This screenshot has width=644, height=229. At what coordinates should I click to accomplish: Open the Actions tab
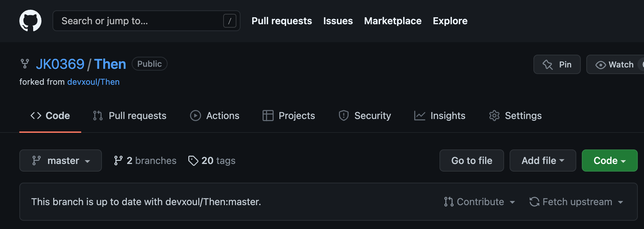pyautogui.click(x=215, y=116)
